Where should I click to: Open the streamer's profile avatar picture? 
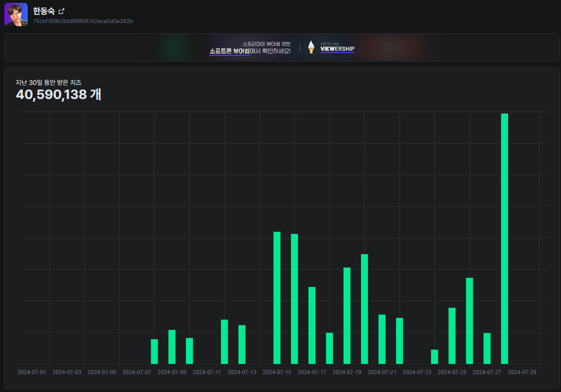tap(16, 15)
